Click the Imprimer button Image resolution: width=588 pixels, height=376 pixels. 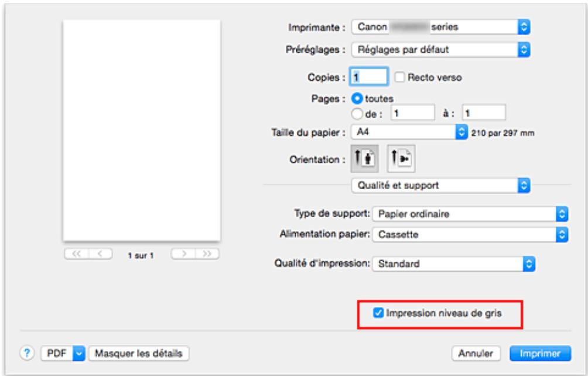coord(541,353)
